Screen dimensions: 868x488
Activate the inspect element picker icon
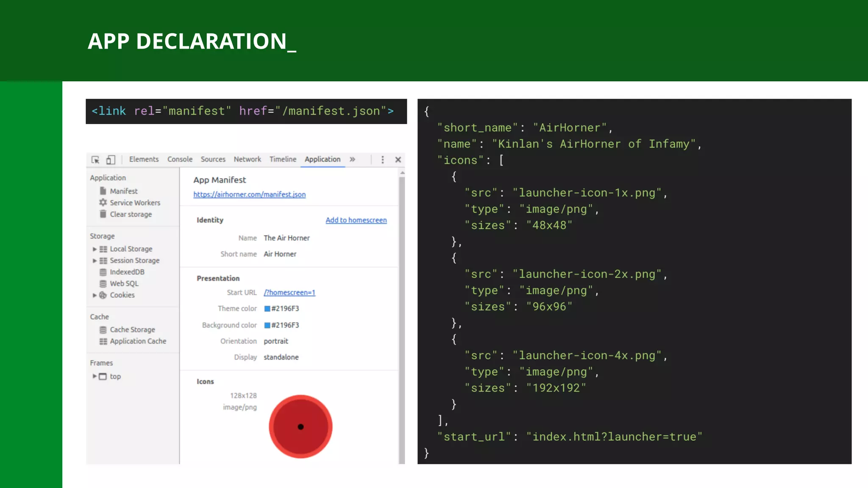pos(95,160)
